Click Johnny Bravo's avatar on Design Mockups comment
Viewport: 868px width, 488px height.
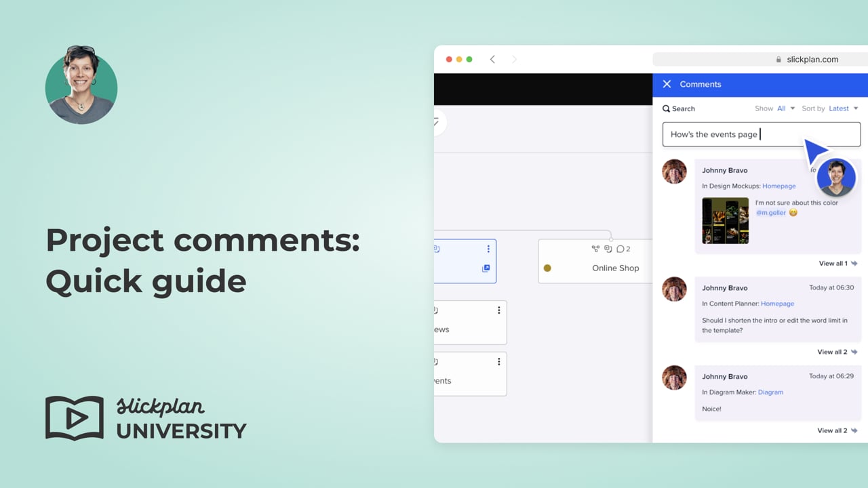pos(675,171)
